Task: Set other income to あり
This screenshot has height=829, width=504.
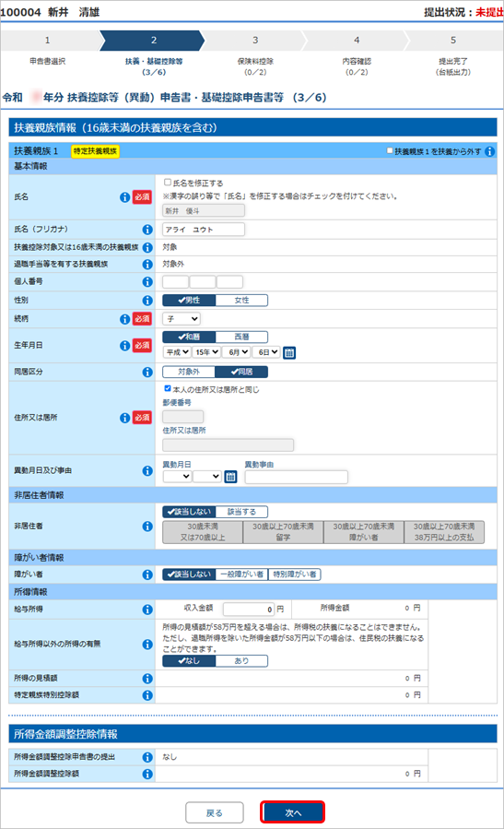Action: point(241,661)
